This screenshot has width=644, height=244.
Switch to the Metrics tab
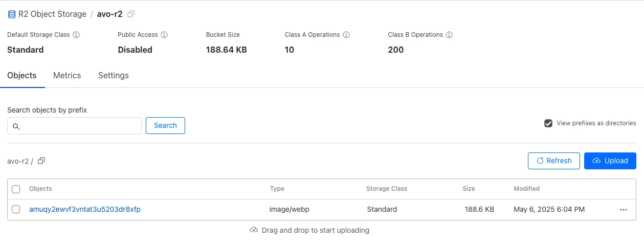[67, 75]
